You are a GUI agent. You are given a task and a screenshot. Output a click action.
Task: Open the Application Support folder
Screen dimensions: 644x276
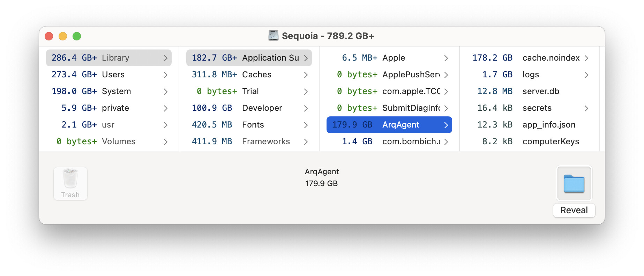point(249,58)
